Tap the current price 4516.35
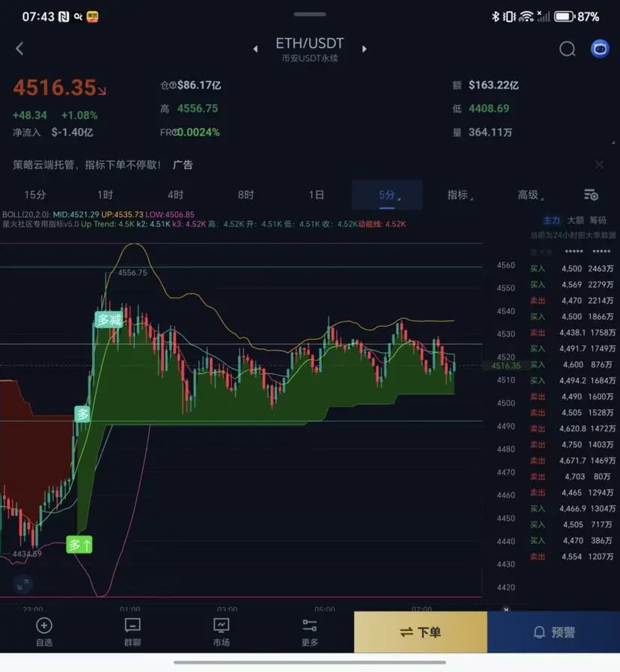 (55, 88)
